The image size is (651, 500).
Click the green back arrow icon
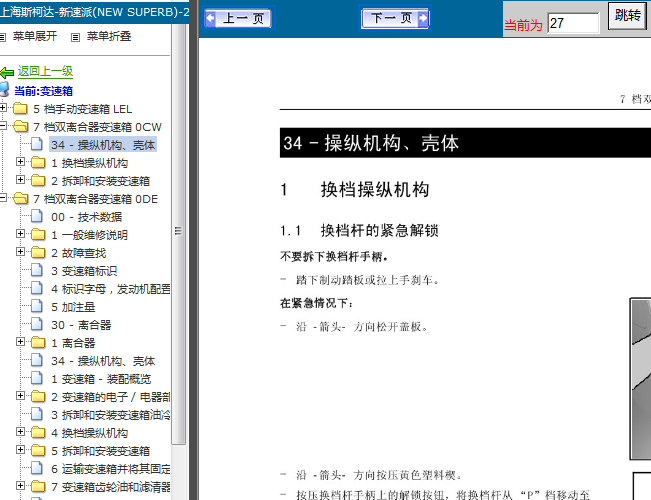click(x=7, y=73)
